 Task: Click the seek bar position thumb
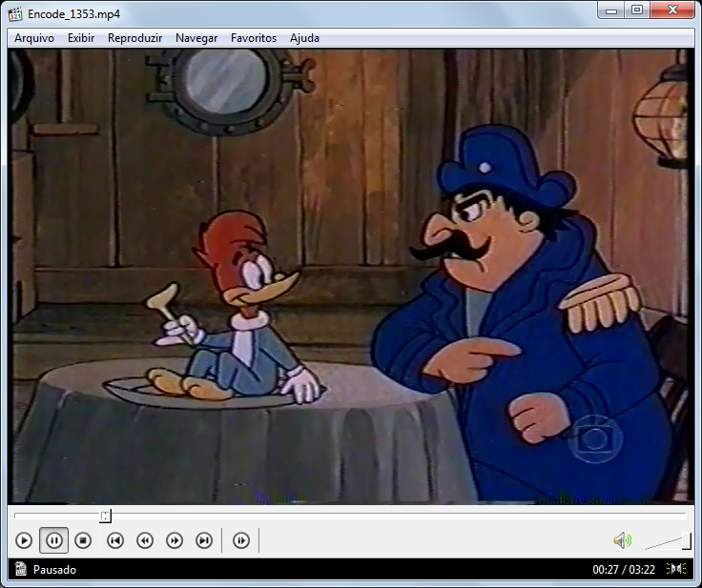(x=105, y=516)
